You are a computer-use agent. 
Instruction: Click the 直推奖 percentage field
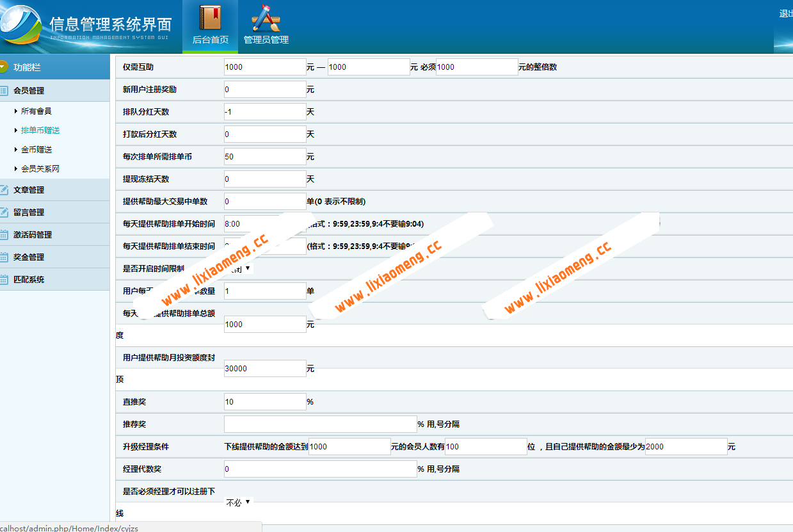click(x=264, y=401)
